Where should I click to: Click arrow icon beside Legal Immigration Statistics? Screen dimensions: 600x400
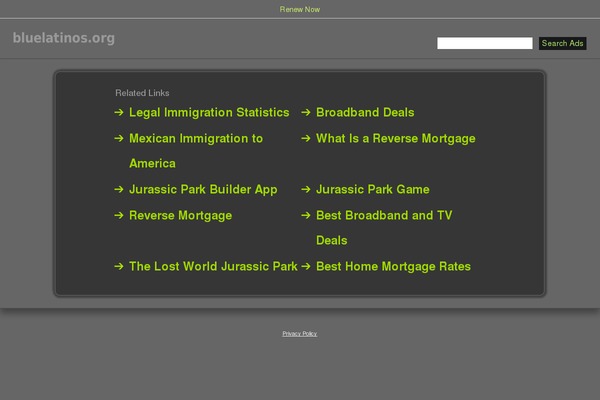[119, 112]
